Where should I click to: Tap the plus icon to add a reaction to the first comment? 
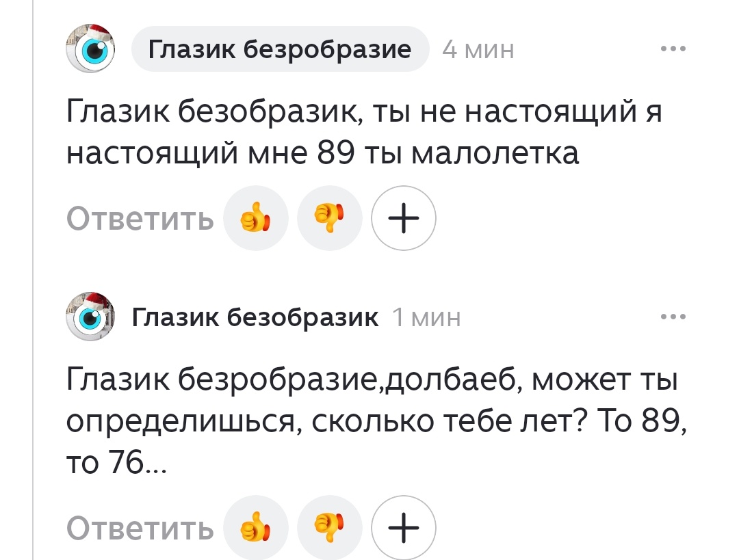pos(403,218)
